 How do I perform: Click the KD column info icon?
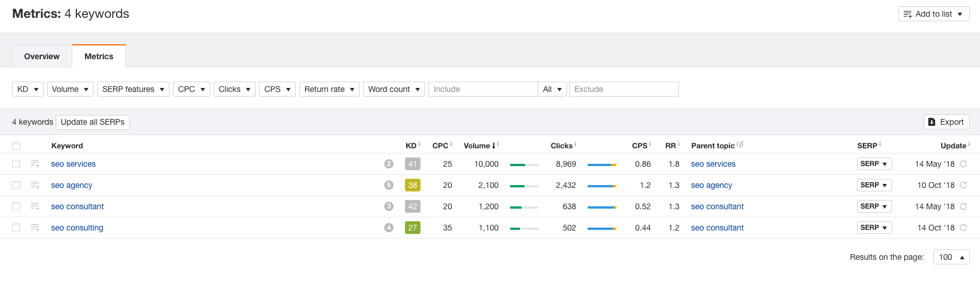click(x=419, y=144)
